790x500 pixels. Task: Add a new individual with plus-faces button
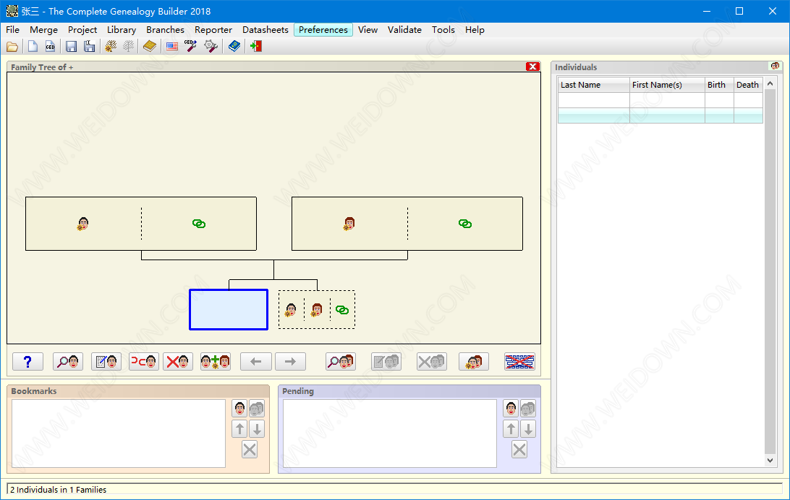click(216, 361)
